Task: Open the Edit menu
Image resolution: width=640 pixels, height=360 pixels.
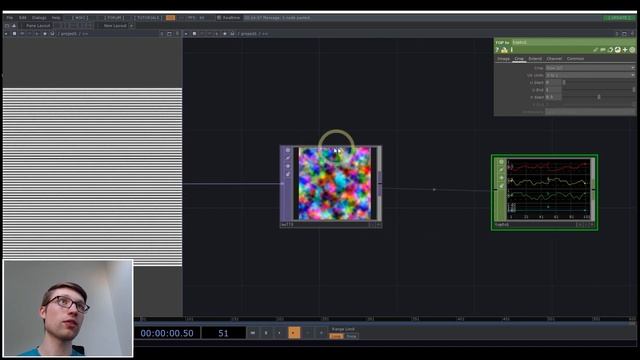Action: pyautogui.click(x=22, y=18)
